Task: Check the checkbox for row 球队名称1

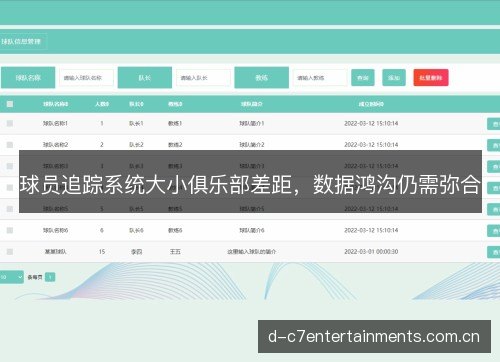Action: coord(10,123)
